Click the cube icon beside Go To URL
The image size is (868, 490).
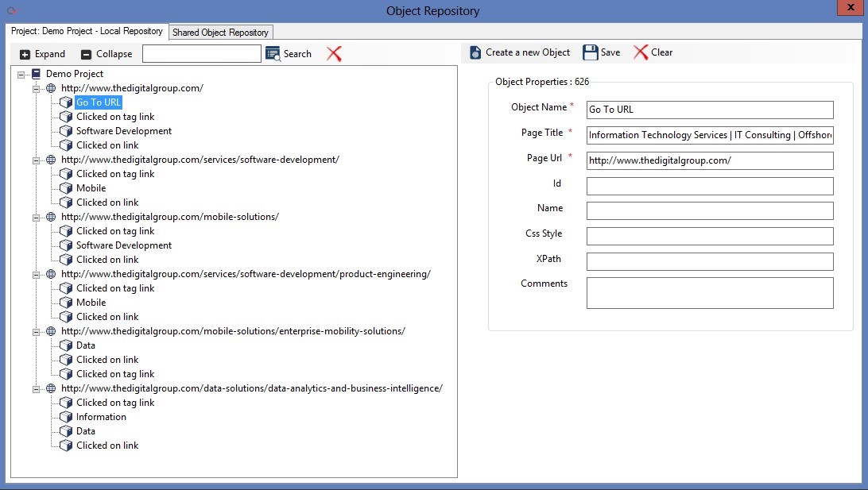coord(66,102)
